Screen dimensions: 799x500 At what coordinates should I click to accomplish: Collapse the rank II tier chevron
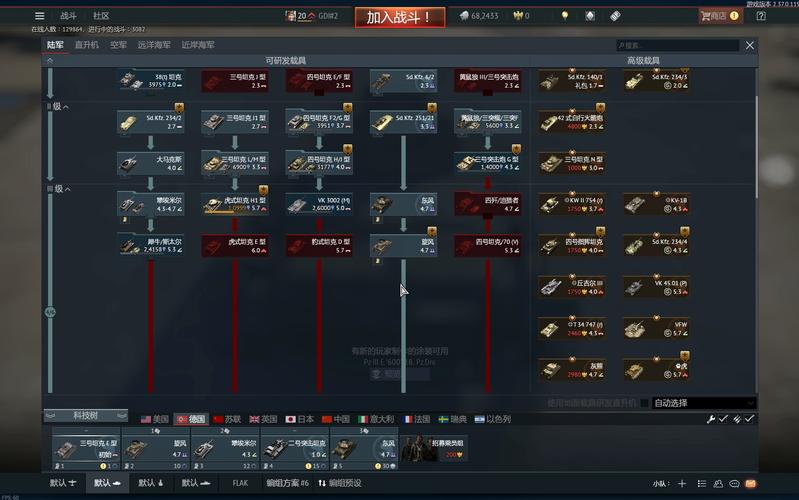tap(66, 107)
